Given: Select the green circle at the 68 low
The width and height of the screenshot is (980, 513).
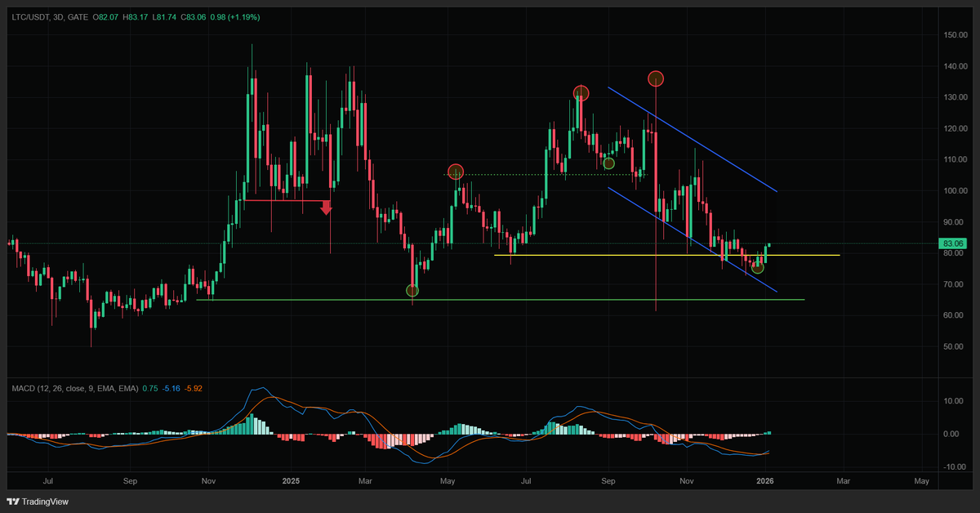Looking at the screenshot, I should coord(412,290).
